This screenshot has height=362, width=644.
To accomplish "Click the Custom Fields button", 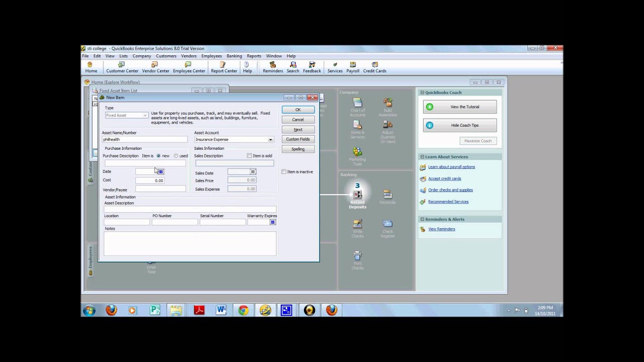I will tap(298, 139).
